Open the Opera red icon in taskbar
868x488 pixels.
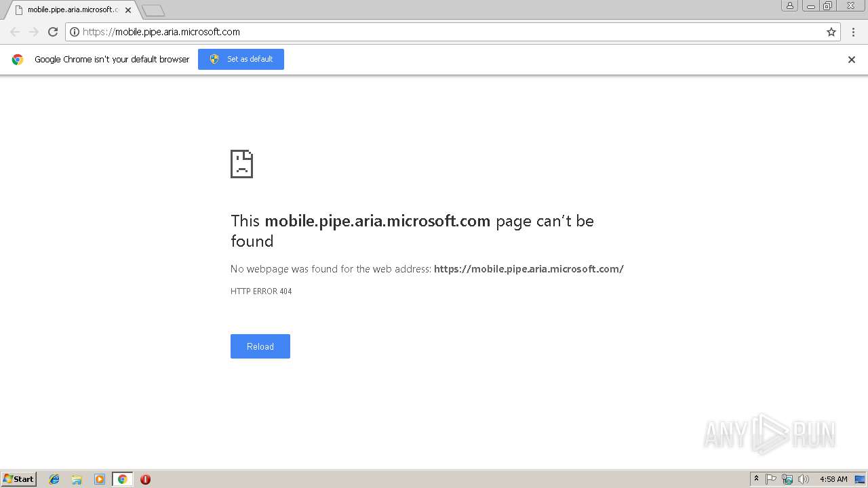[145, 479]
